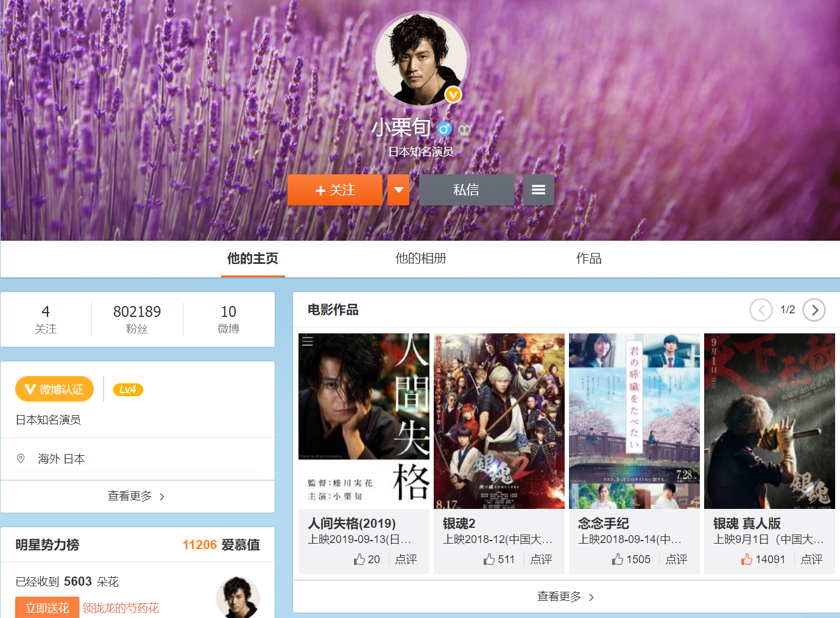
Task: Like 银魂2 with the thumbs-up icon
Action: pyautogui.click(x=489, y=559)
